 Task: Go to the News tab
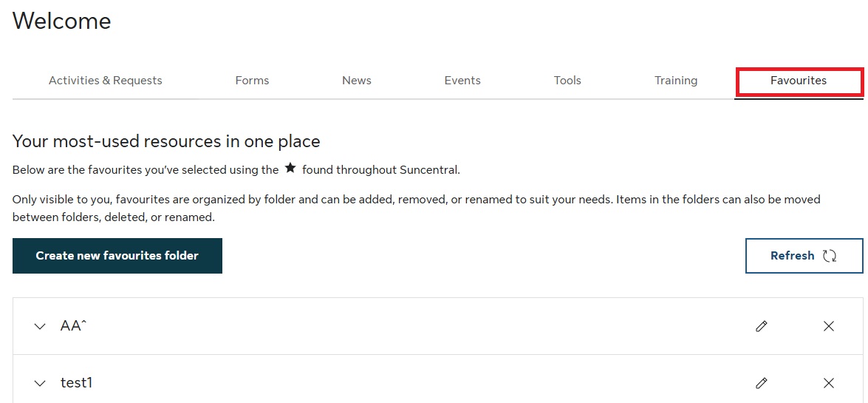357,81
